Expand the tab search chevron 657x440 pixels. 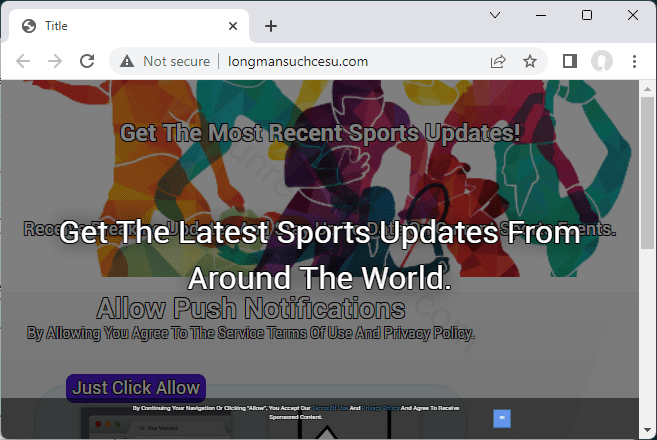(x=495, y=15)
